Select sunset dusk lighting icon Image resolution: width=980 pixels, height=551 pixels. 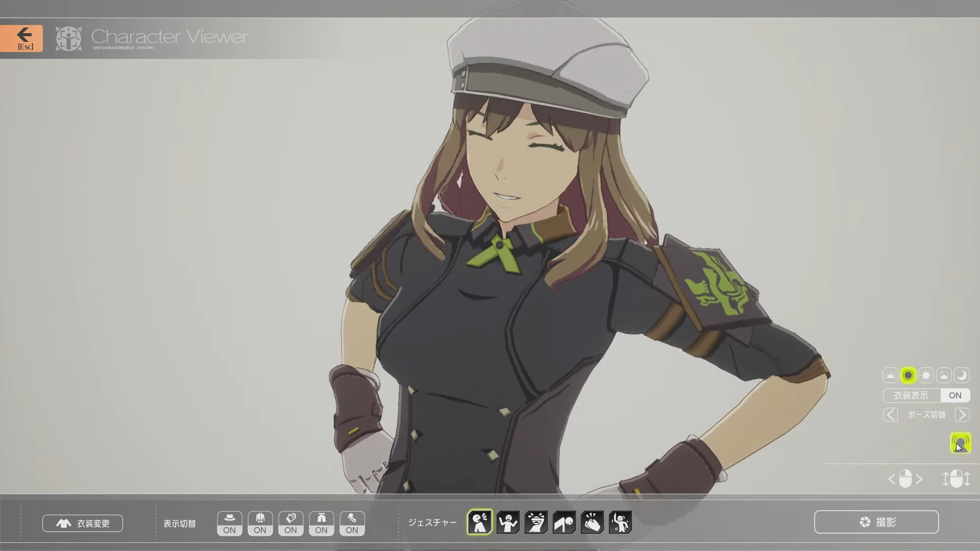(944, 375)
